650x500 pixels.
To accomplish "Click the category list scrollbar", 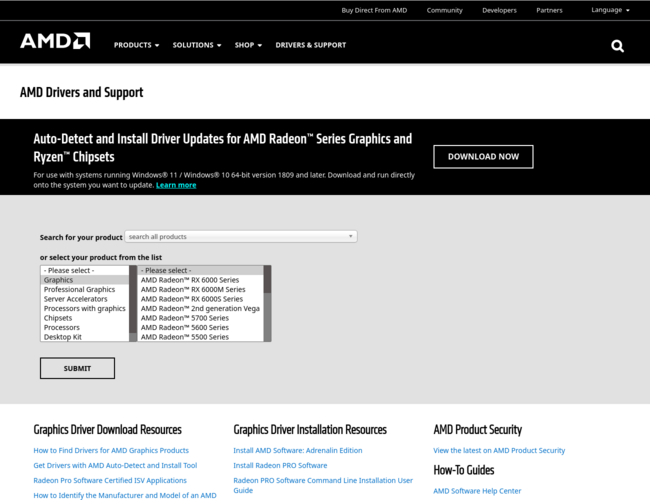I will (133, 303).
